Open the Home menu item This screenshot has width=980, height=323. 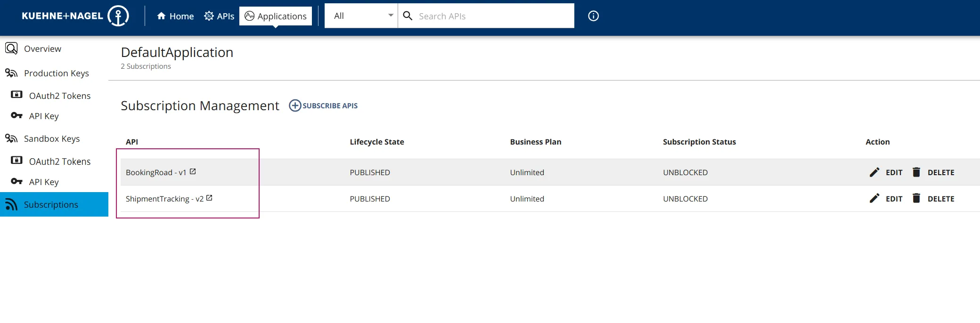(x=175, y=16)
